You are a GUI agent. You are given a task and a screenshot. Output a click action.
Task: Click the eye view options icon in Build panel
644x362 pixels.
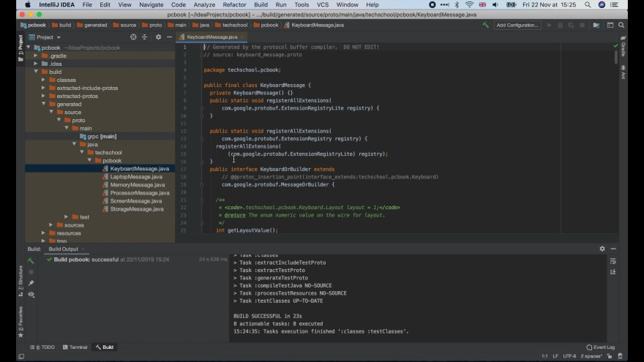click(31, 294)
